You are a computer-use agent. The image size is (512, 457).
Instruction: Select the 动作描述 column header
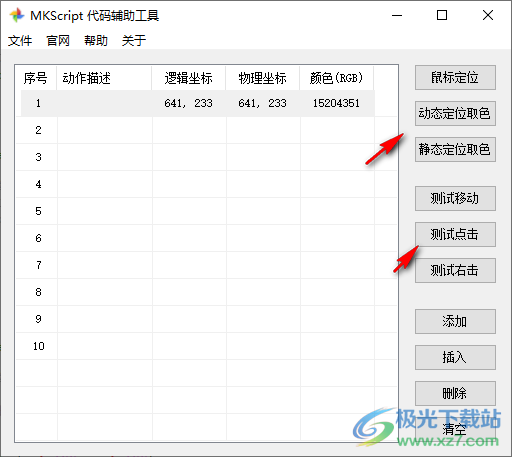tap(104, 78)
